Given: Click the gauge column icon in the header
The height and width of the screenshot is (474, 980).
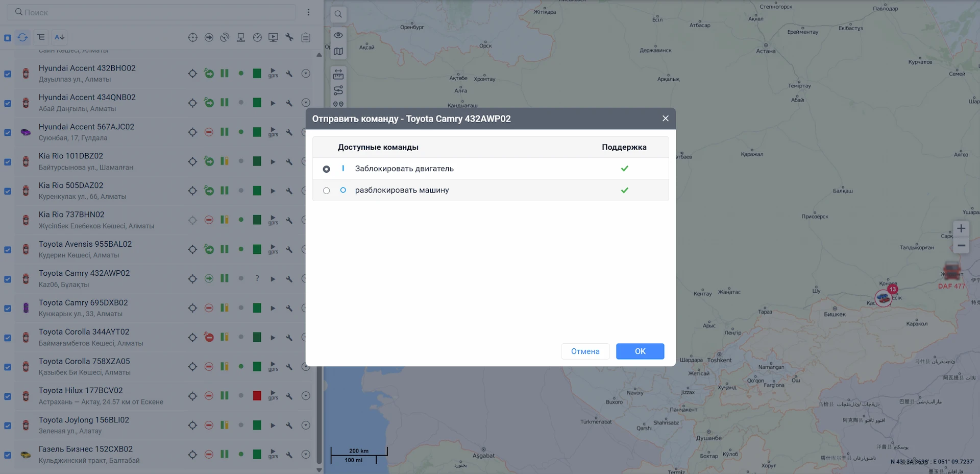Looking at the screenshot, I should (x=257, y=37).
